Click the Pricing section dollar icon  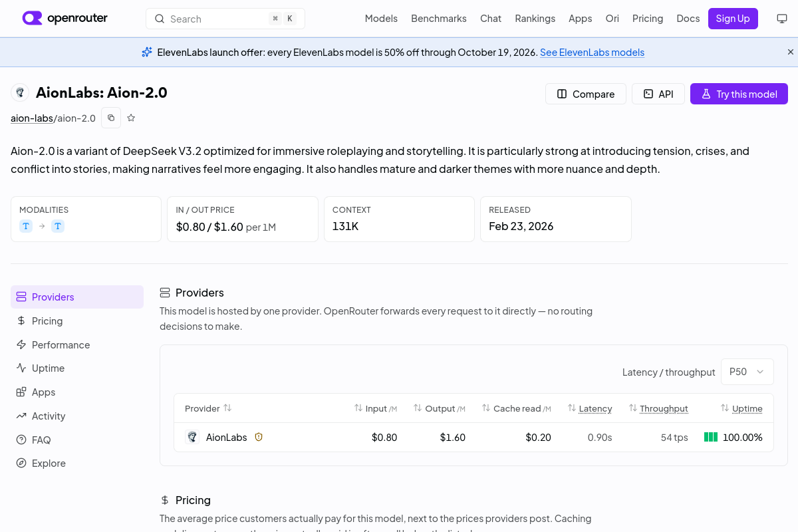coord(165,500)
